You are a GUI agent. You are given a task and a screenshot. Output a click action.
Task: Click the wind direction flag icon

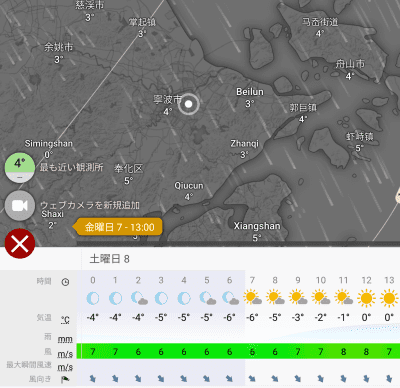pos(65,379)
